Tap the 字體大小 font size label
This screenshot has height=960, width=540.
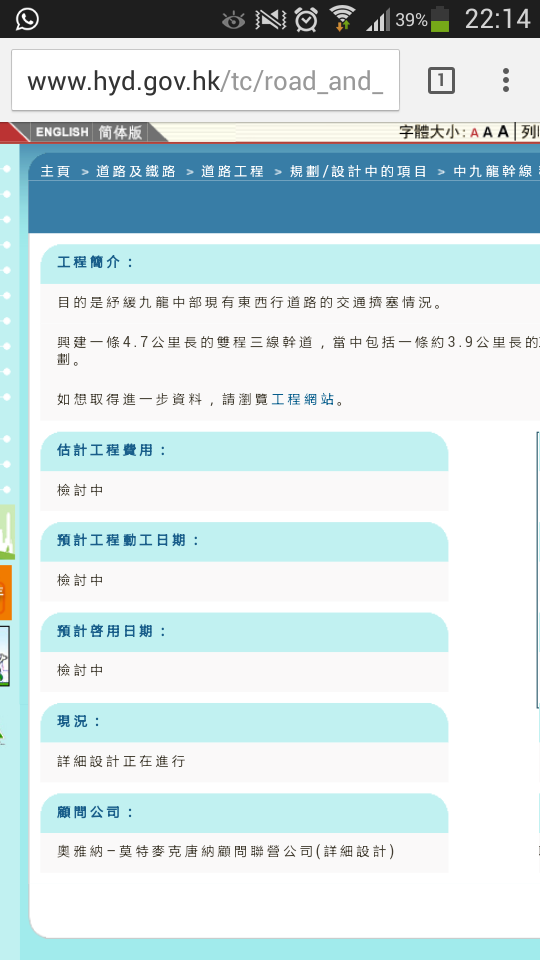(x=432, y=132)
